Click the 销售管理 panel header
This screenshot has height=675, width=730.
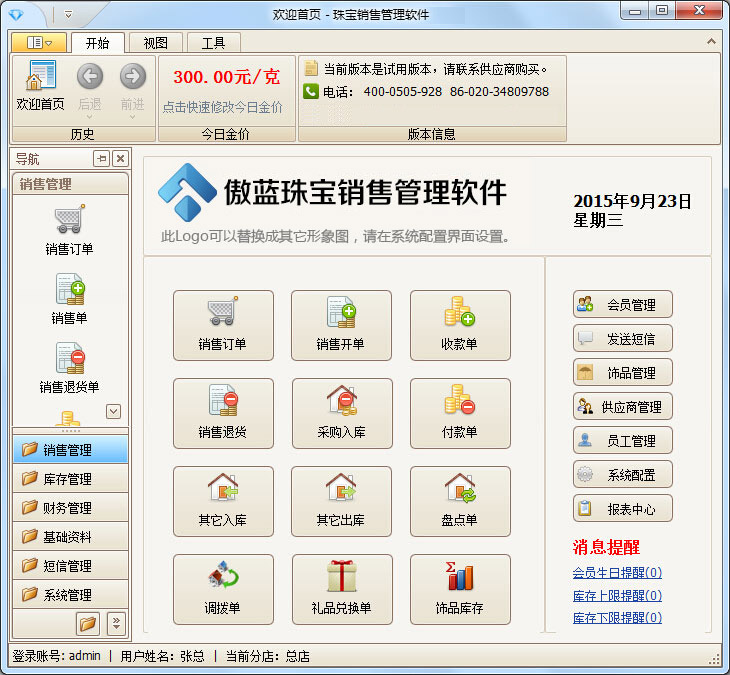(70, 184)
